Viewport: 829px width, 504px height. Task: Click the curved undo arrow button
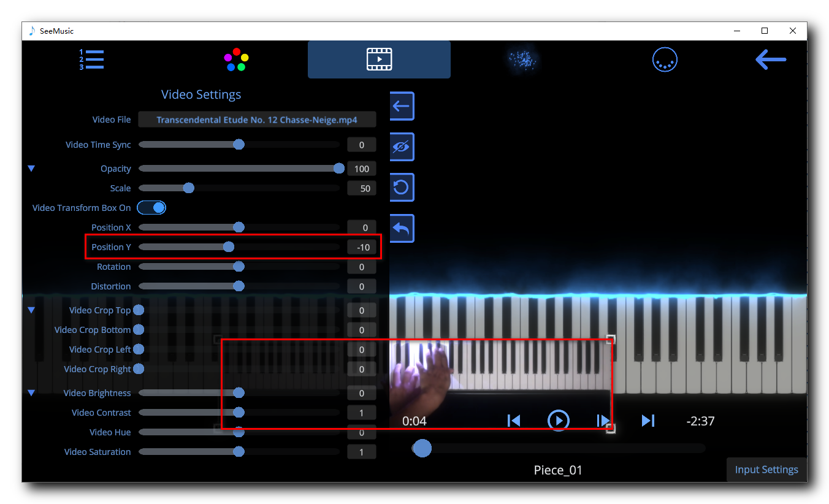[402, 228]
